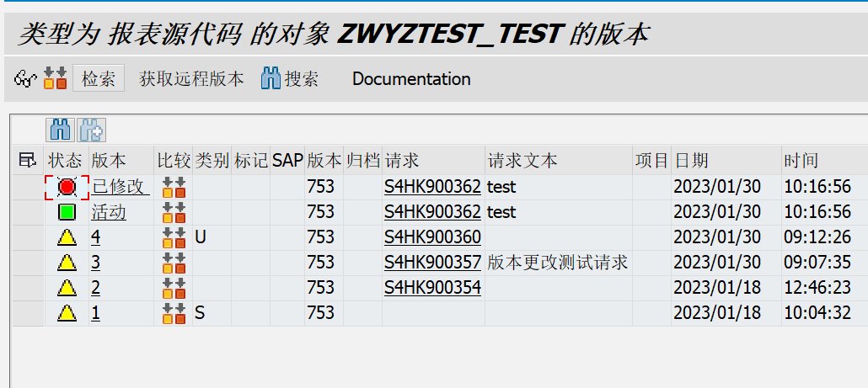Click compare icon in 活动 row
This screenshot has width=868, height=388.
point(174,212)
